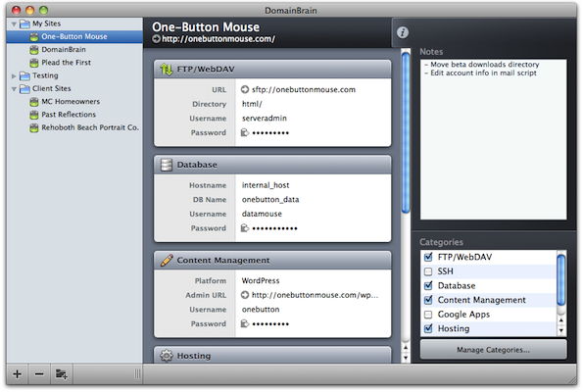The height and width of the screenshot is (392, 583).
Task: Click the DomainBrain site icon in sidebar
Action: pyautogui.click(x=34, y=50)
